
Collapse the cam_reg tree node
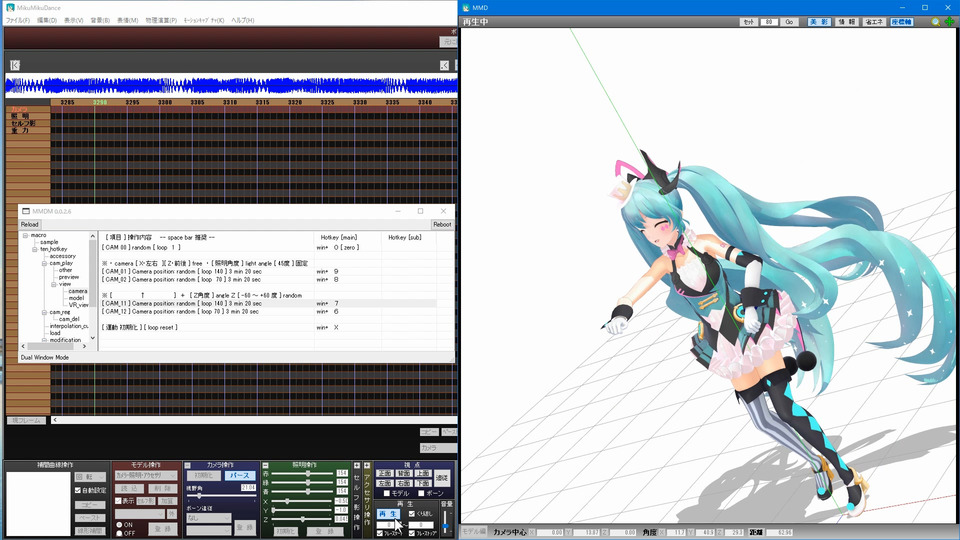pos(44,312)
